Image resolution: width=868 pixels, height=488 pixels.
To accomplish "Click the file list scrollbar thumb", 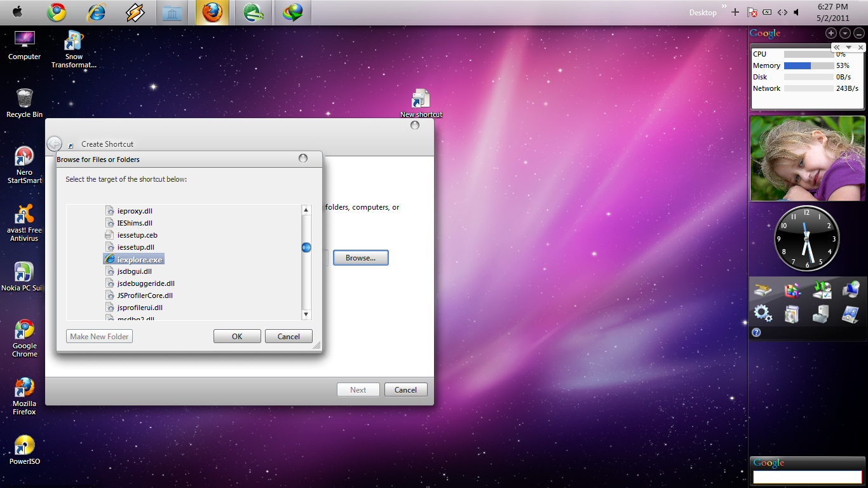I will coord(306,247).
